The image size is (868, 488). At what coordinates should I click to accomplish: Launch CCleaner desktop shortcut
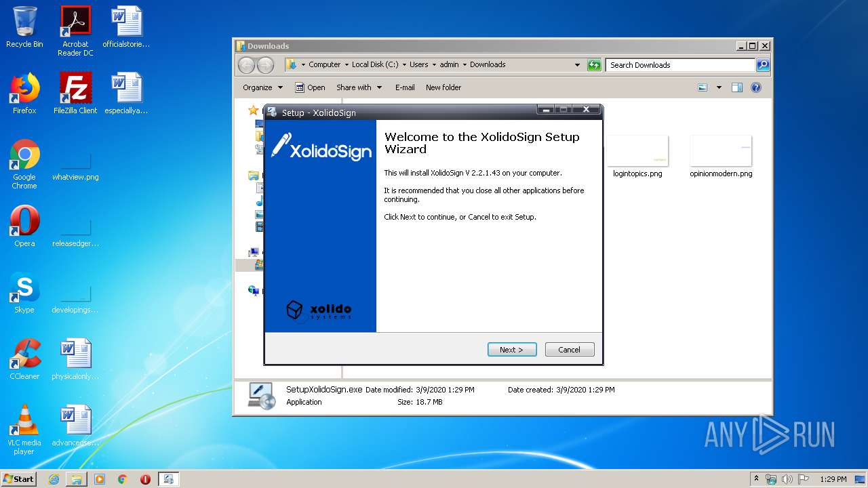tap(24, 359)
